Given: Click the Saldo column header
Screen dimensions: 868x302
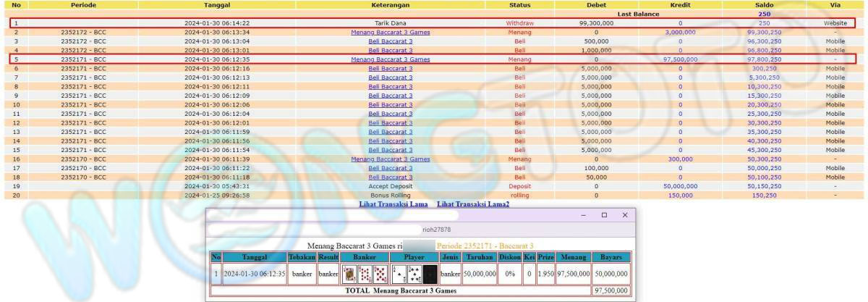Looking at the screenshot, I should click(764, 5).
